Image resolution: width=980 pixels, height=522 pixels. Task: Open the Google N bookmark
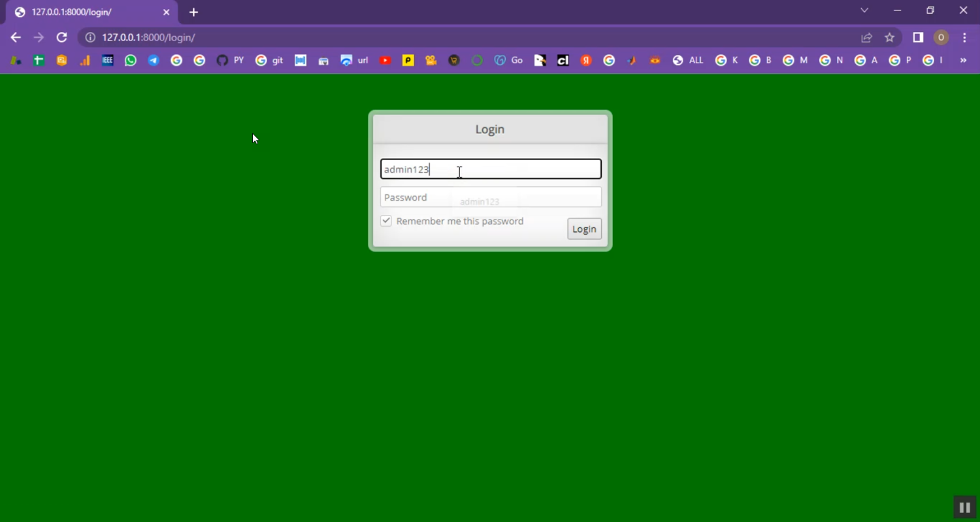tap(831, 60)
